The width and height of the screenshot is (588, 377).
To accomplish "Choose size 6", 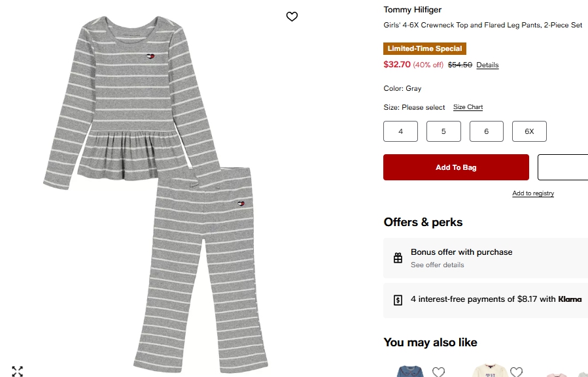I will pyautogui.click(x=487, y=131).
